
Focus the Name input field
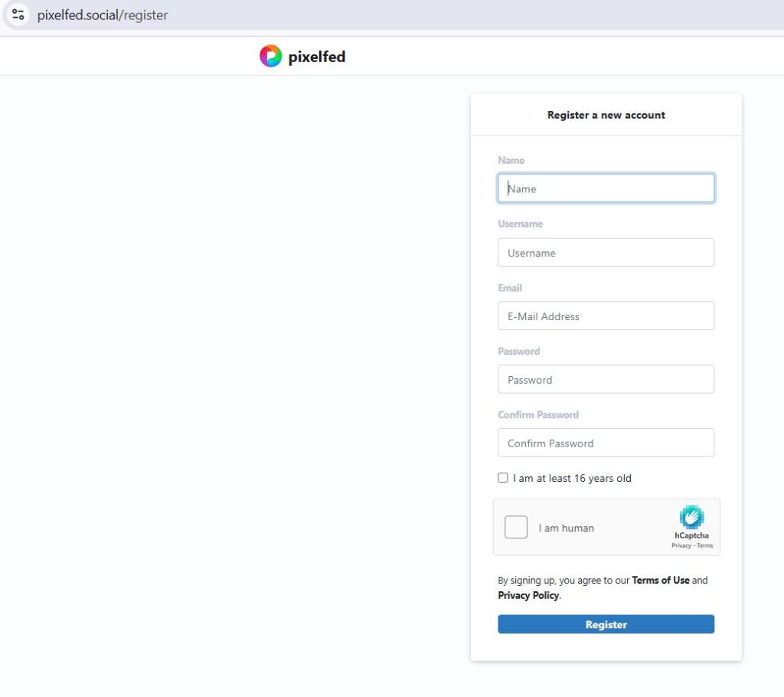(606, 188)
